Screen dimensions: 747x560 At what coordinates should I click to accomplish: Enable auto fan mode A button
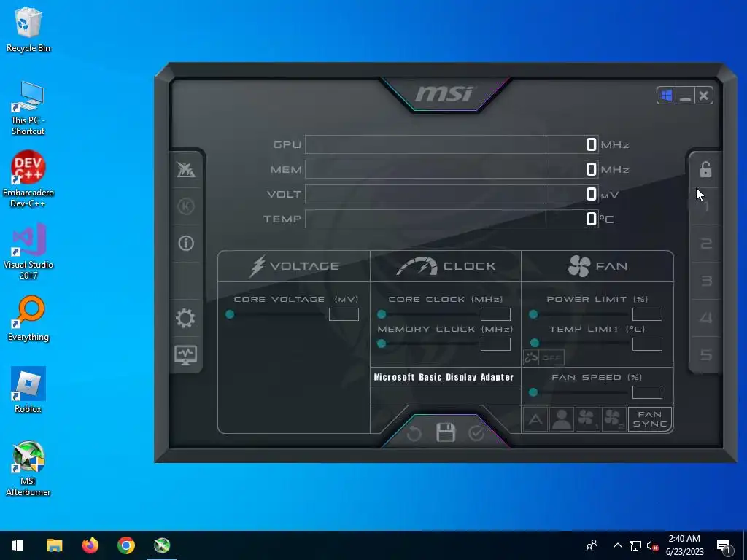535,419
